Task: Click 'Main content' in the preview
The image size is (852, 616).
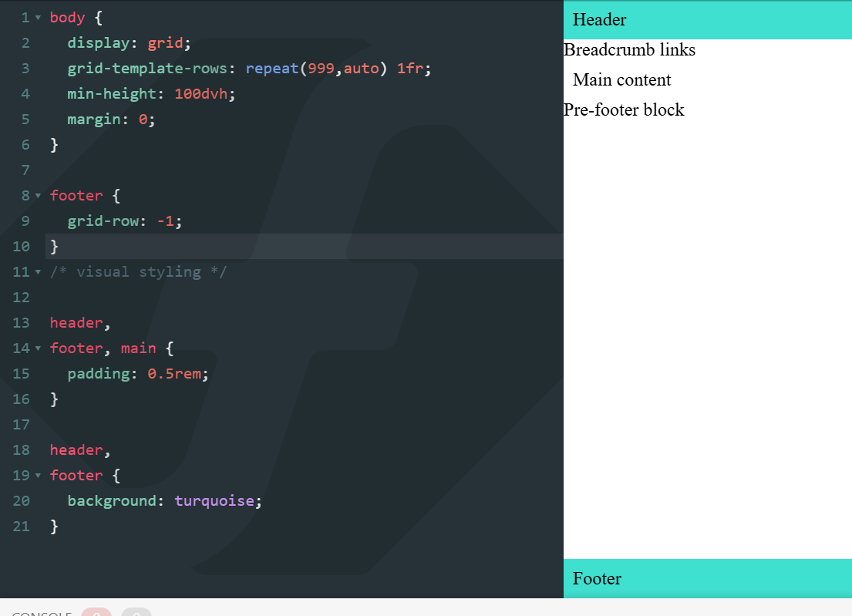Action: pos(621,80)
